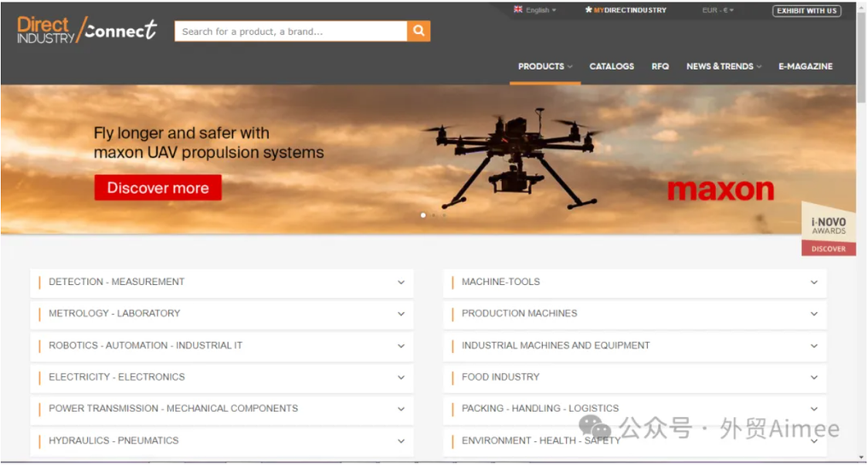Image resolution: width=868 pixels, height=465 pixels.
Task: Click the DirectIndustry Connect logo
Action: (x=87, y=30)
